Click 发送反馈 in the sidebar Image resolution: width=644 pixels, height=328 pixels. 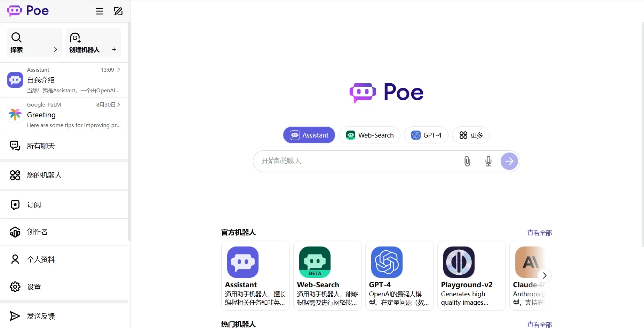pyautogui.click(x=64, y=316)
